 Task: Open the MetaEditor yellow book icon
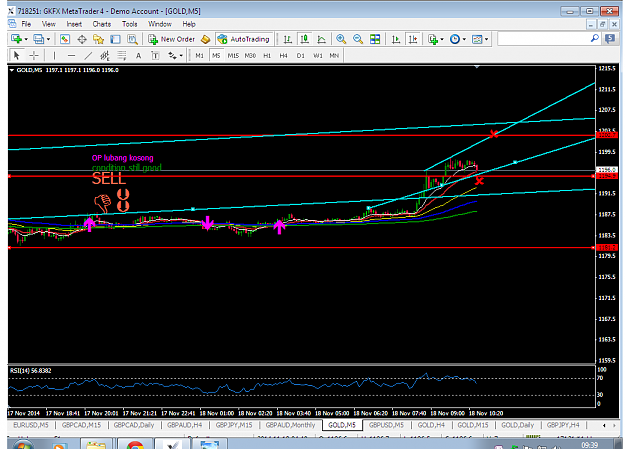pyautogui.click(x=205, y=39)
